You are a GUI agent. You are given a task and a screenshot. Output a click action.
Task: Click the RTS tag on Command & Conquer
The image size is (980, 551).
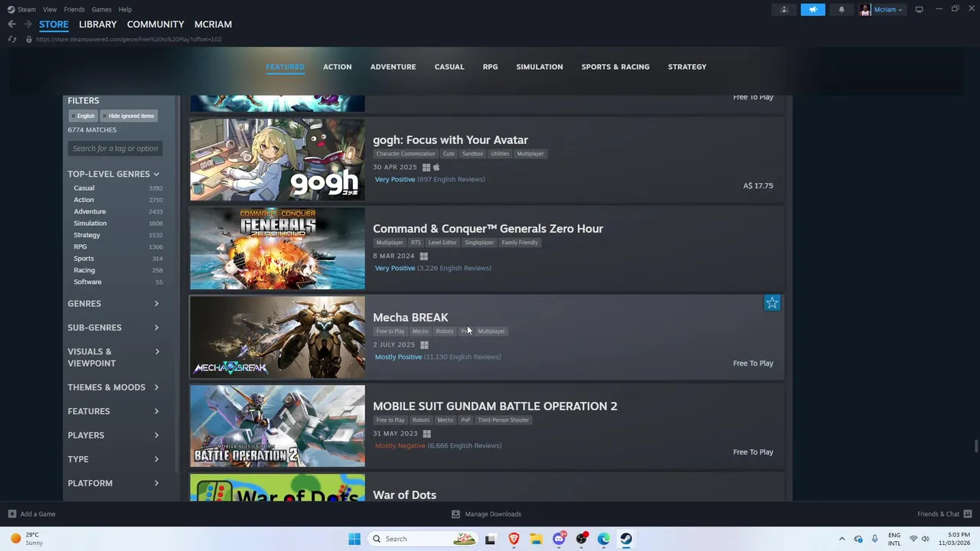[416, 243]
